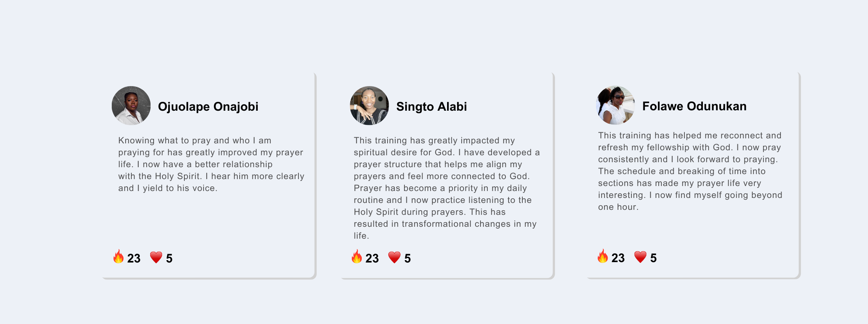Screen dimensions: 868x324
Task: Click the fire icon on Singto Alabi's card
Action: (x=357, y=257)
